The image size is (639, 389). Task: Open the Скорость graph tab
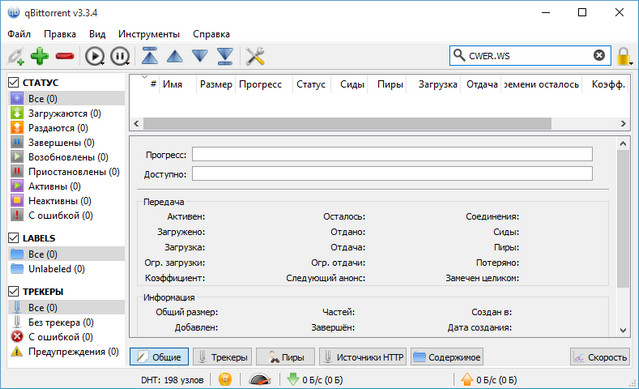600,357
